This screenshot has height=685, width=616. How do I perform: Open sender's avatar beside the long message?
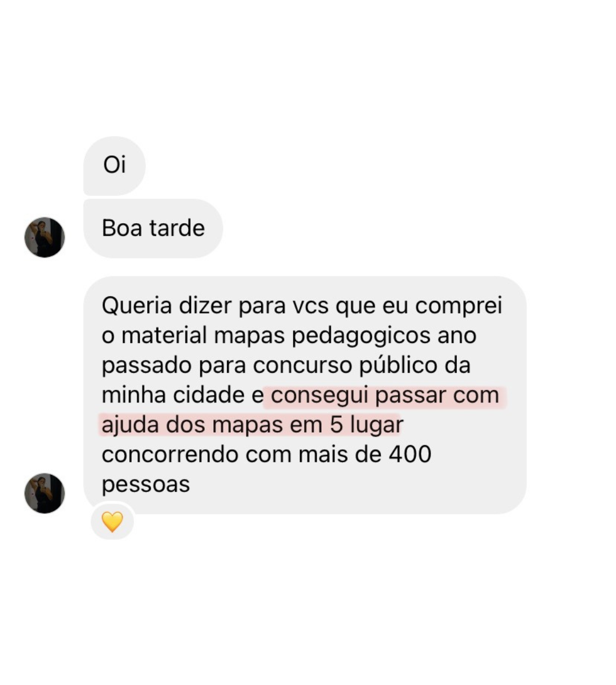point(44,493)
